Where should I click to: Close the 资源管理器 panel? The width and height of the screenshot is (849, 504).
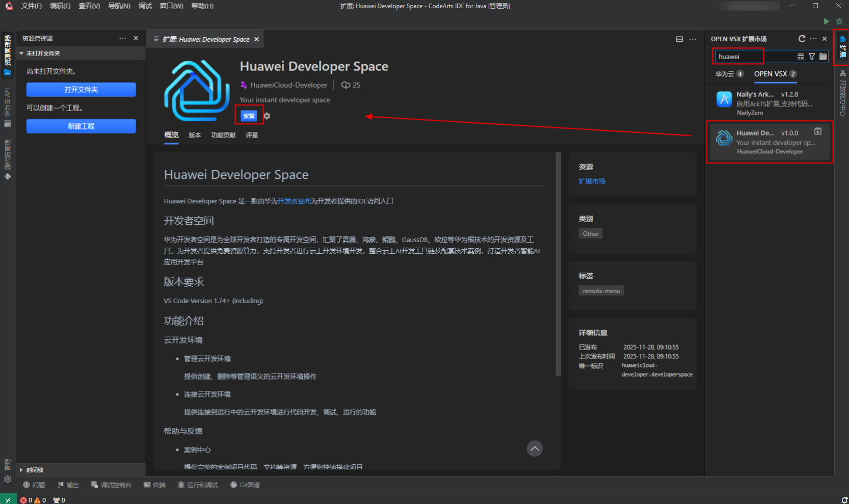(x=136, y=38)
